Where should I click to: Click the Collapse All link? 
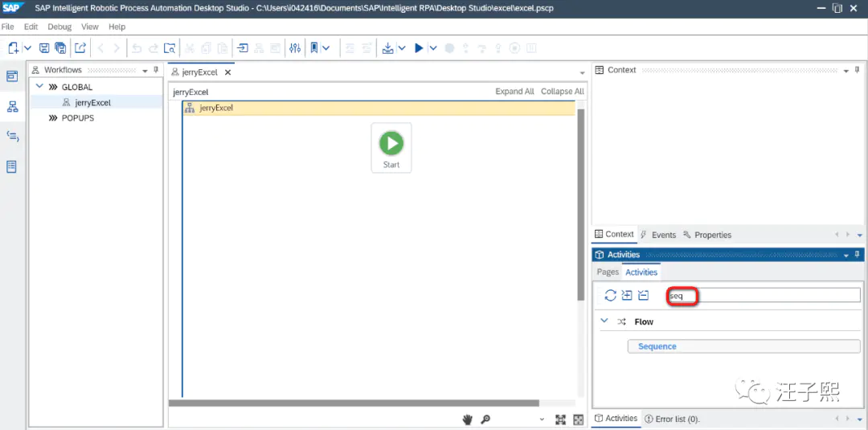pyautogui.click(x=563, y=92)
